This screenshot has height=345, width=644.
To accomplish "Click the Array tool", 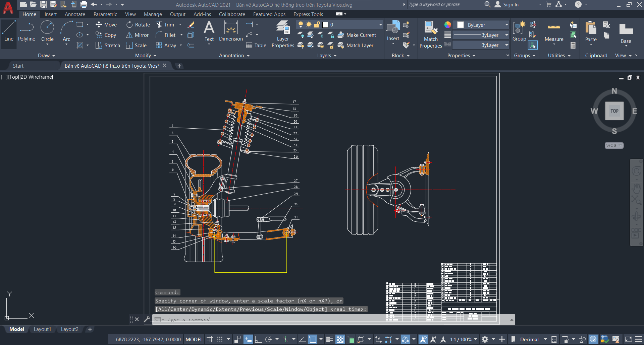I will (x=166, y=45).
